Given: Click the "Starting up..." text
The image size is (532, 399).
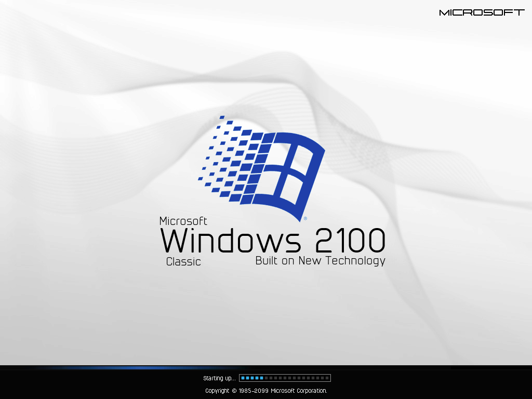Looking at the screenshot, I should [x=219, y=378].
